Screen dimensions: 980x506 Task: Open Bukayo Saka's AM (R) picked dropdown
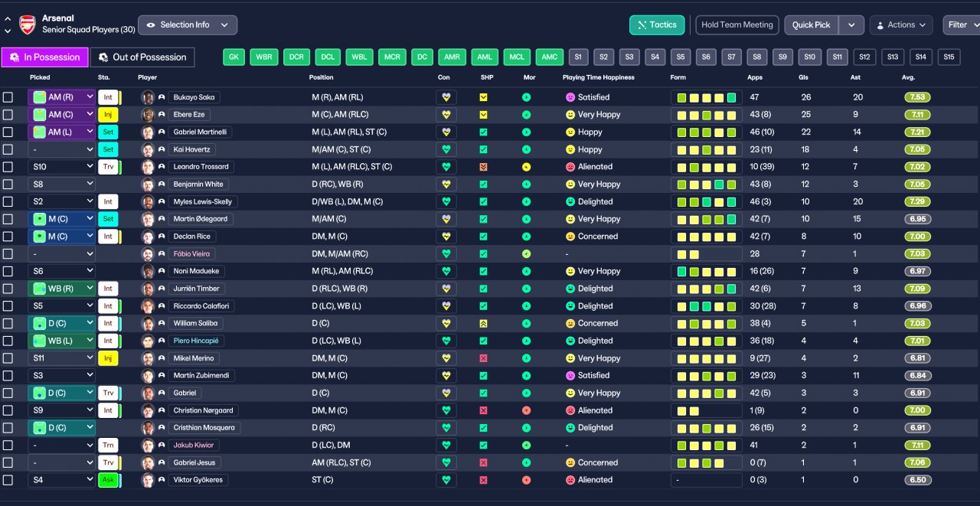61,97
